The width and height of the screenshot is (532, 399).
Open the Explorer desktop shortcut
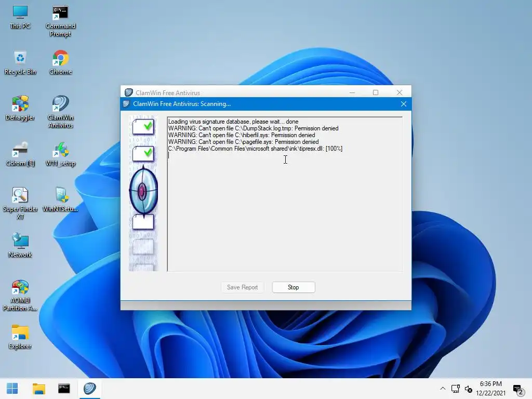pos(20,337)
